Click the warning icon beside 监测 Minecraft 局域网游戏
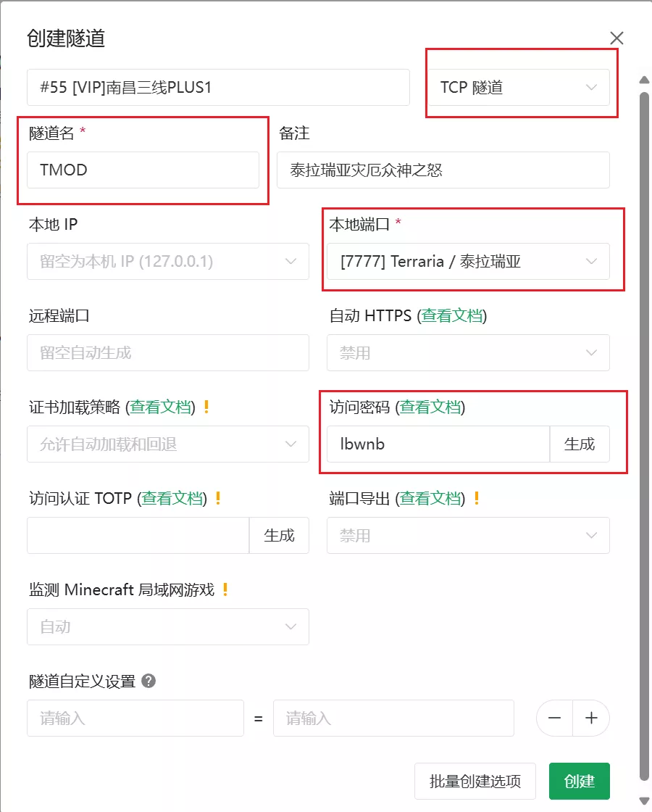This screenshot has height=812, width=652. tap(225, 589)
